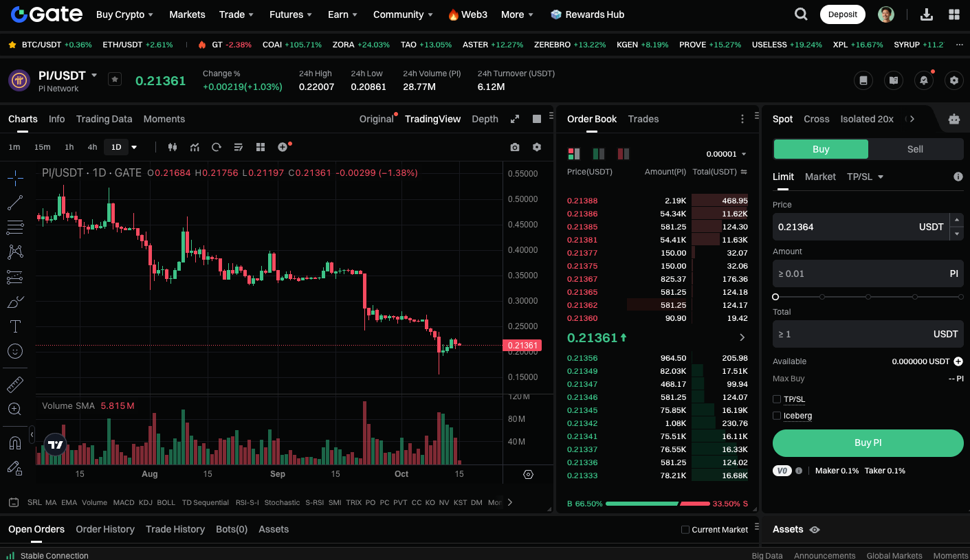Switch to the Trades tab

643,119
